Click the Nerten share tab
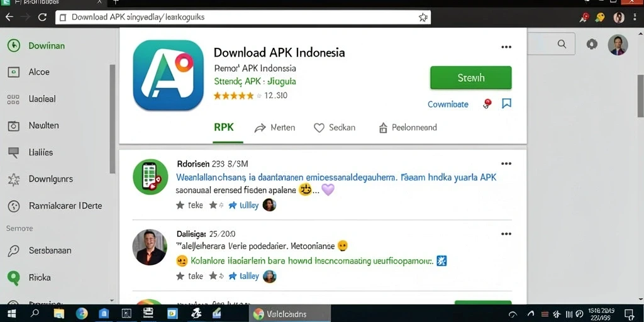 pyautogui.click(x=275, y=128)
